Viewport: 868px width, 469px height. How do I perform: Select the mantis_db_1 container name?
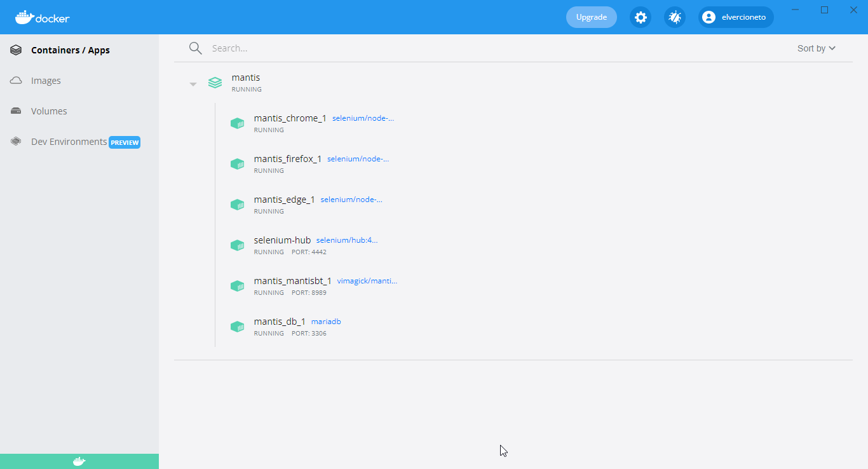[x=280, y=322]
